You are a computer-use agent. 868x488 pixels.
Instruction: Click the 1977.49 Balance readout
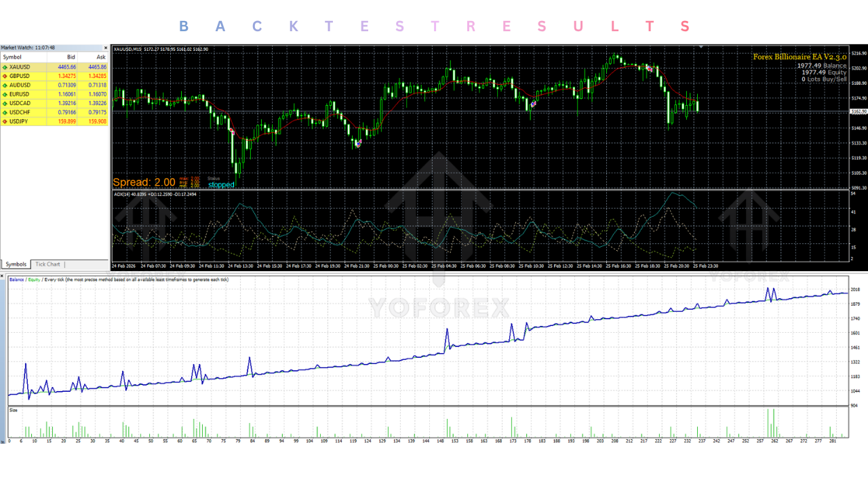(x=823, y=66)
